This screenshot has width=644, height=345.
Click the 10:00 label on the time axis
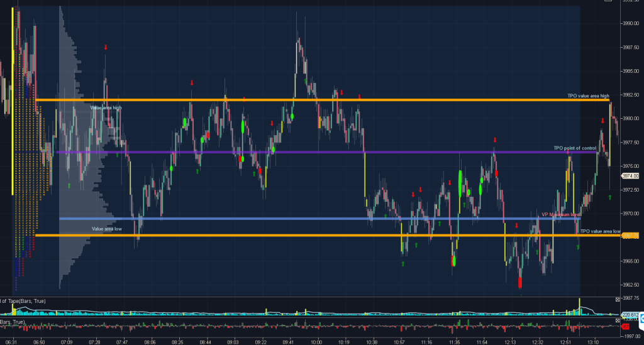[316, 343]
